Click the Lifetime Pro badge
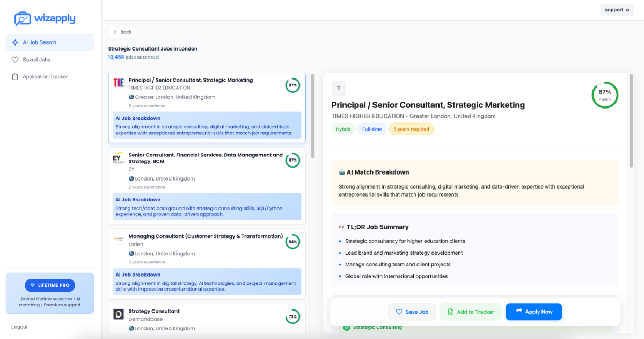644x339 pixels. click(x=50, y=285)
